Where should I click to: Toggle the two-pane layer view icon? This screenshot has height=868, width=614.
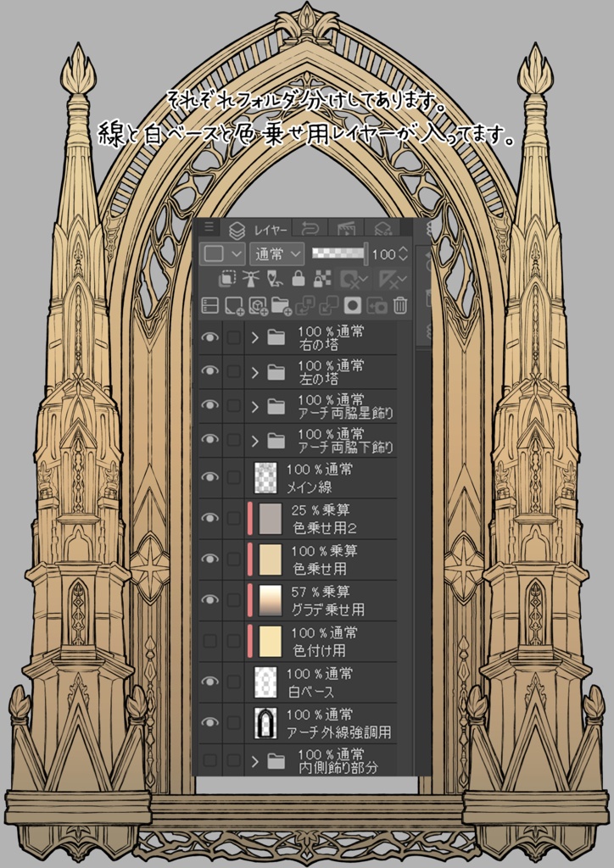[209, 305]
